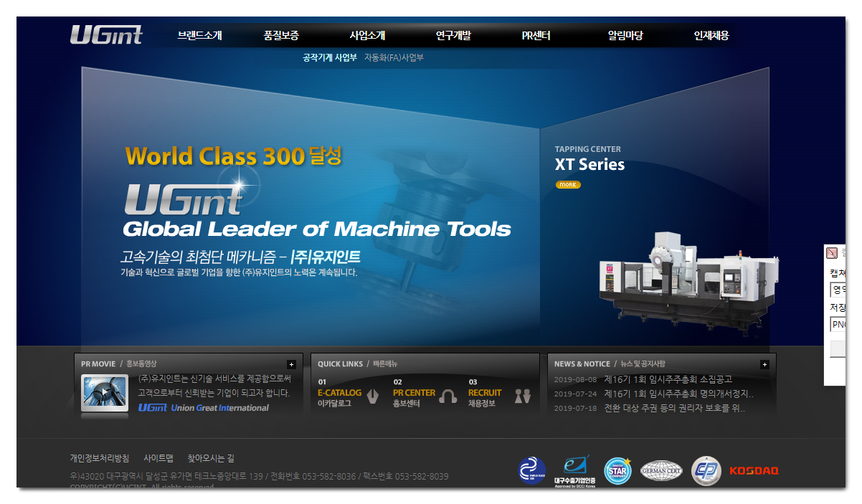
Task: Open the 찾아오시는 길 footer link
Action: [211, 458]
